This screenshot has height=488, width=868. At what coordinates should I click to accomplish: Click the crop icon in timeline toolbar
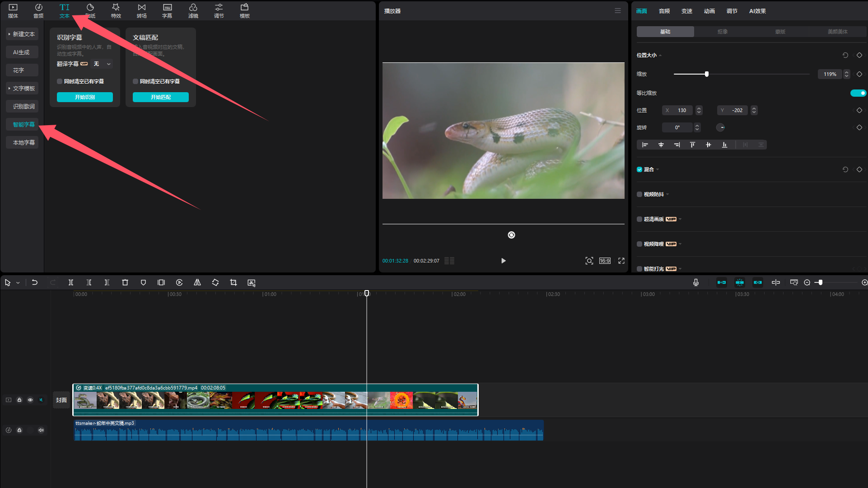click(233, 282)
